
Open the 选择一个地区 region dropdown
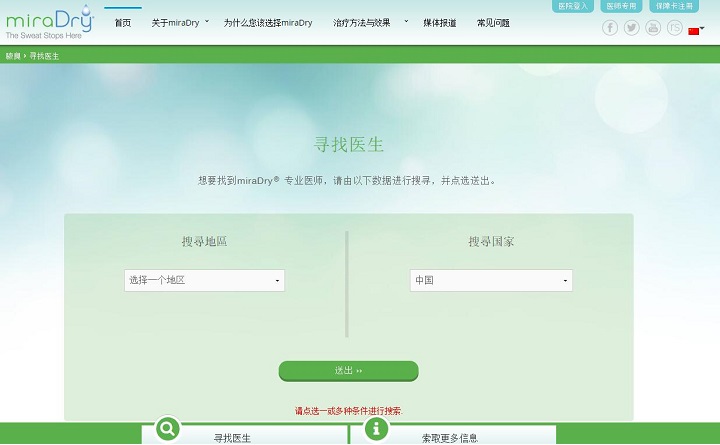[204, 280]
